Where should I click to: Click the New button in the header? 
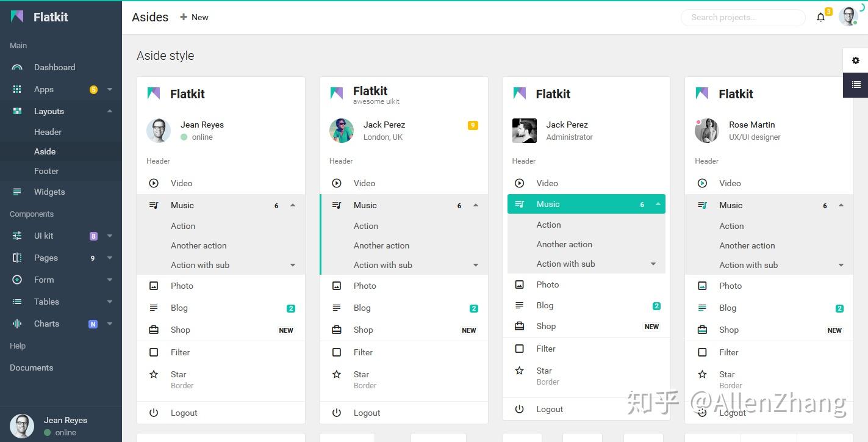[x=194, y=17]
